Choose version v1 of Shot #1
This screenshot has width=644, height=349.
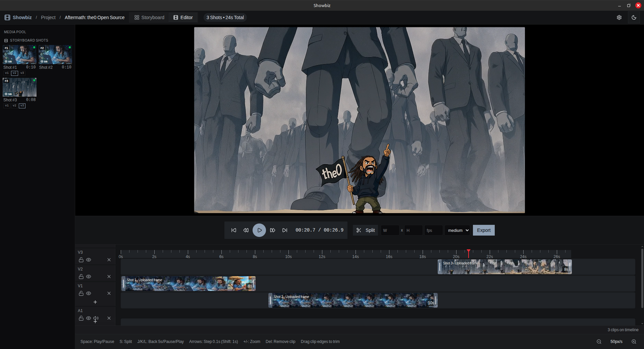[7, 73]
